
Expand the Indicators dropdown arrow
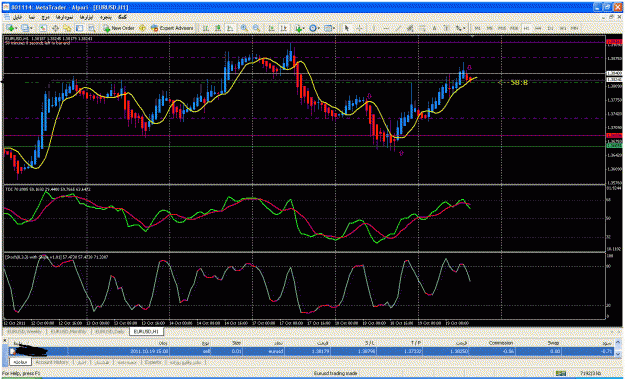coord(304,28)
